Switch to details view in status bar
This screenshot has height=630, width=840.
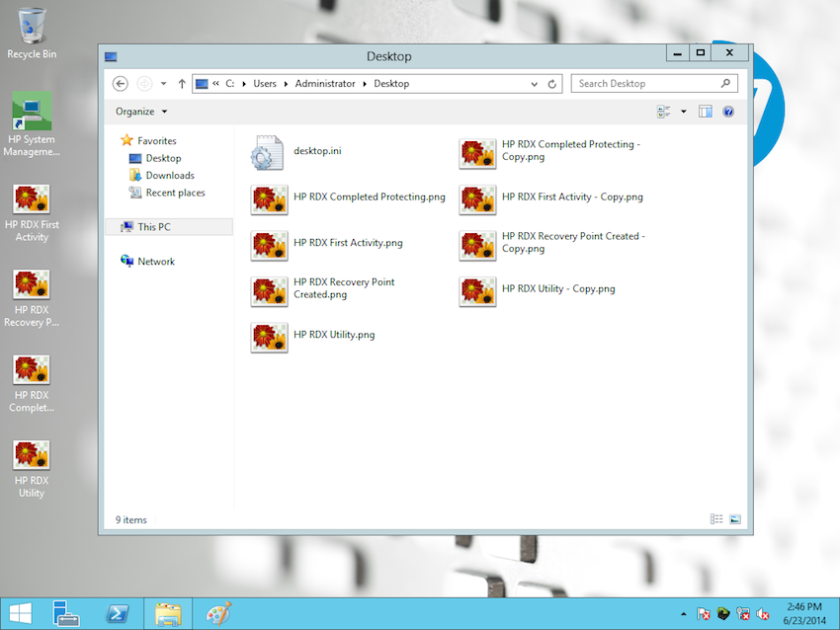[716, 519]
